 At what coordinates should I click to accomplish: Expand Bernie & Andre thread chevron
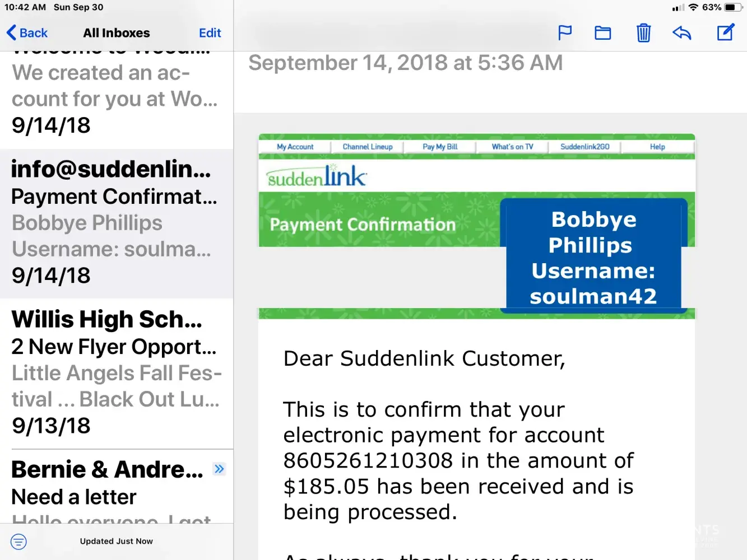219,469
